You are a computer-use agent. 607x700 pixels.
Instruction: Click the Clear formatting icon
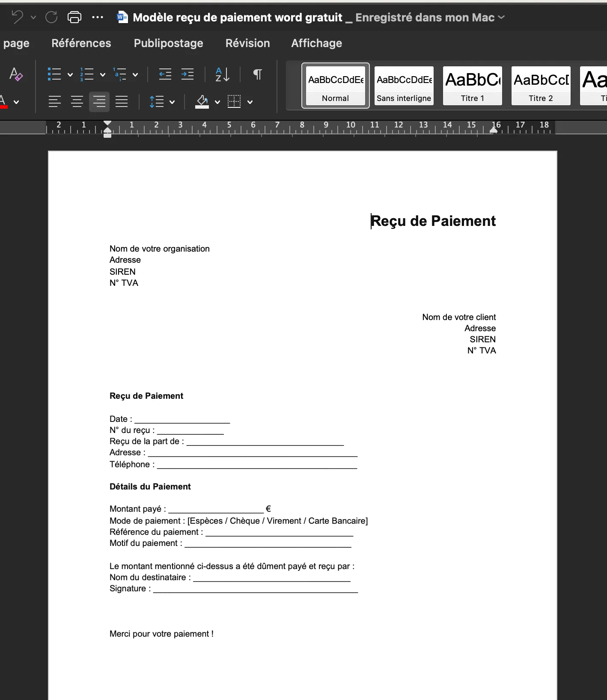[16, 74]
